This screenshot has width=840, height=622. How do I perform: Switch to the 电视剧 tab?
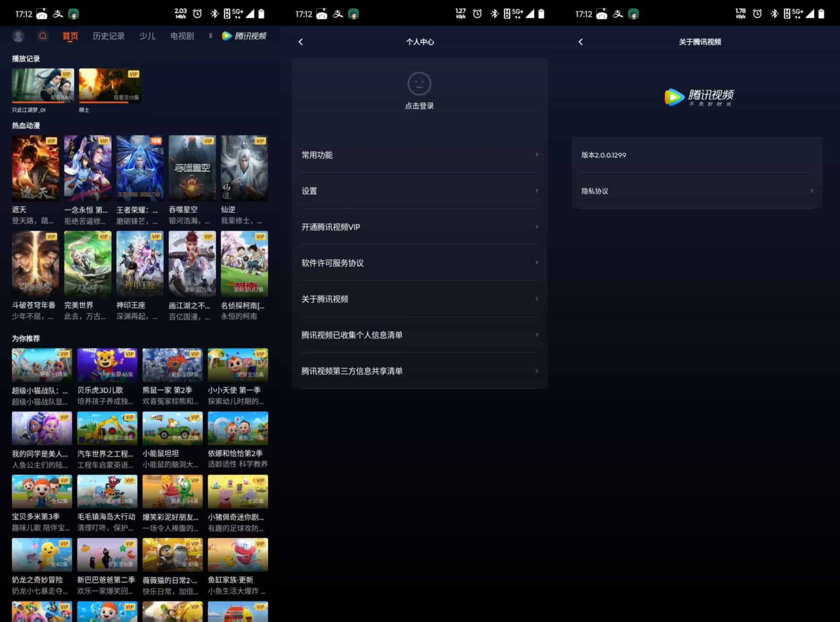(182, 36)
